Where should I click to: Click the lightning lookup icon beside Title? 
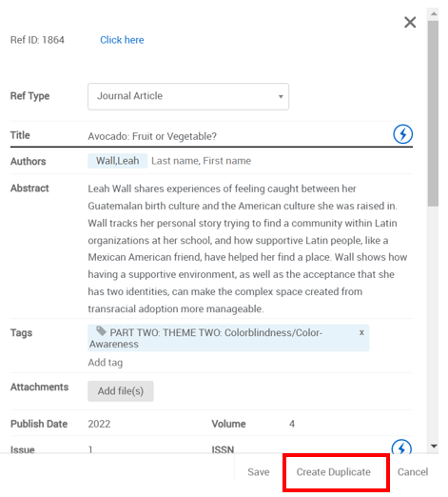click(402, 134)
